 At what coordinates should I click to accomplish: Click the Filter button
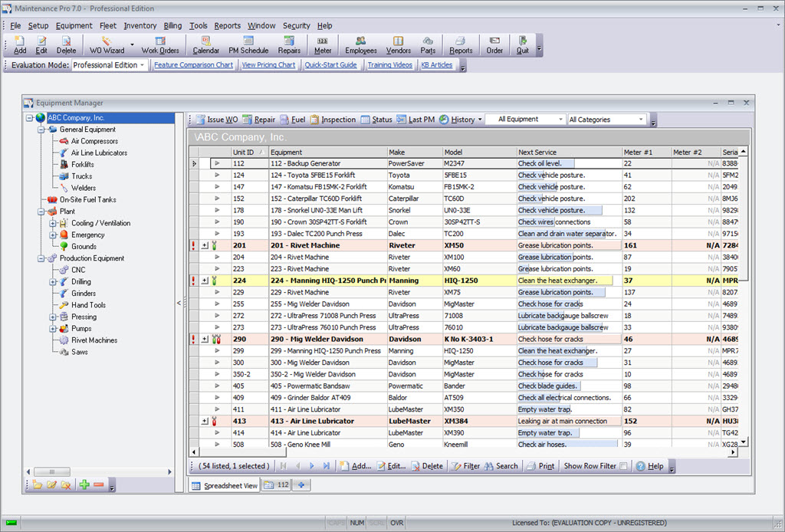click(x=465, y=466)
